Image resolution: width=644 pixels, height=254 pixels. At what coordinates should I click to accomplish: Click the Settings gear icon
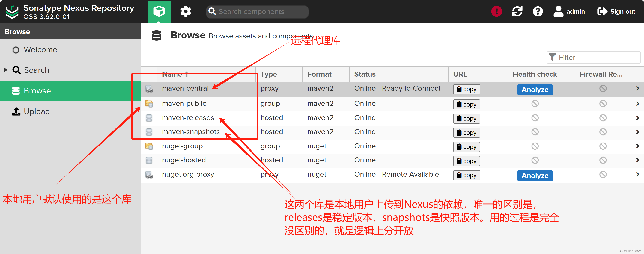click(185, 11)
